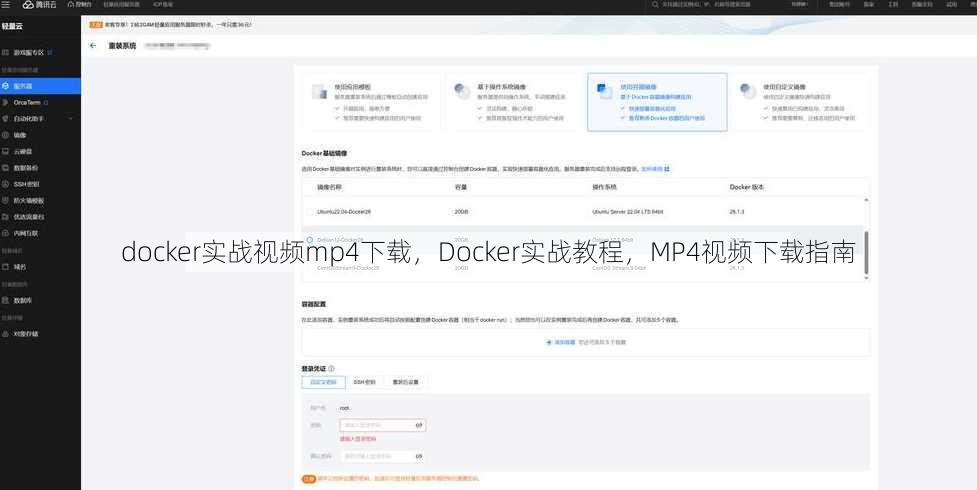977x490 pixels.
Task: Click the back arrow beside 重装系统
Action: point(93,46)
